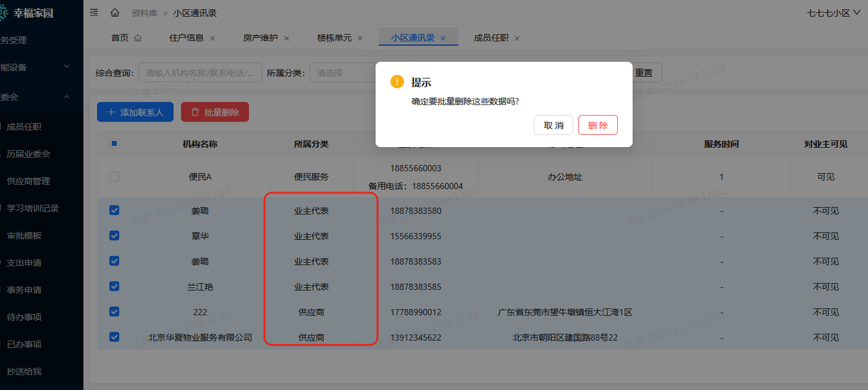Click the plus icon on 添加联系人 button

coord(110,112)
